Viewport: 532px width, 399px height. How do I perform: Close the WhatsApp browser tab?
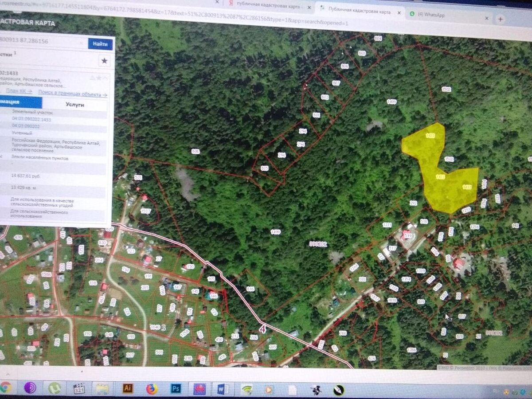(486, 19)
